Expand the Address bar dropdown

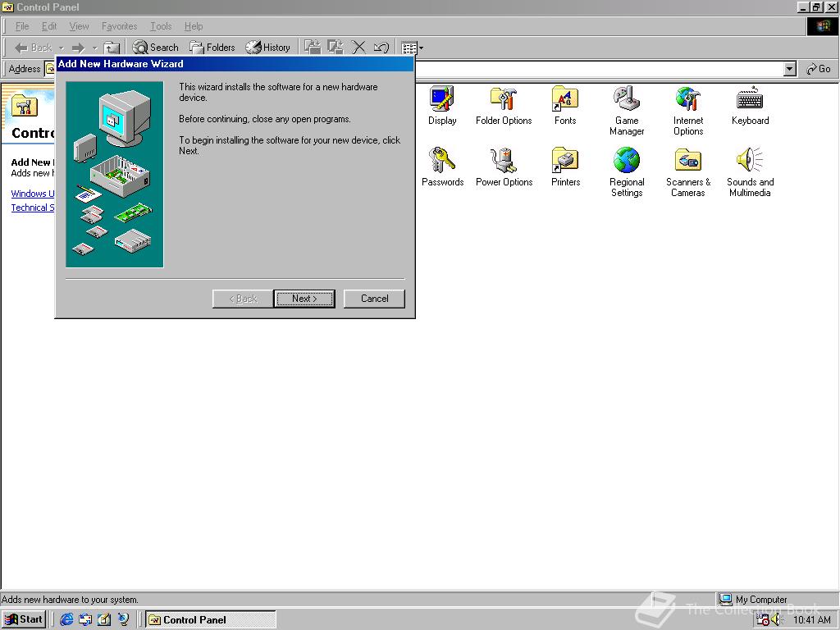[x=789, y=69]
